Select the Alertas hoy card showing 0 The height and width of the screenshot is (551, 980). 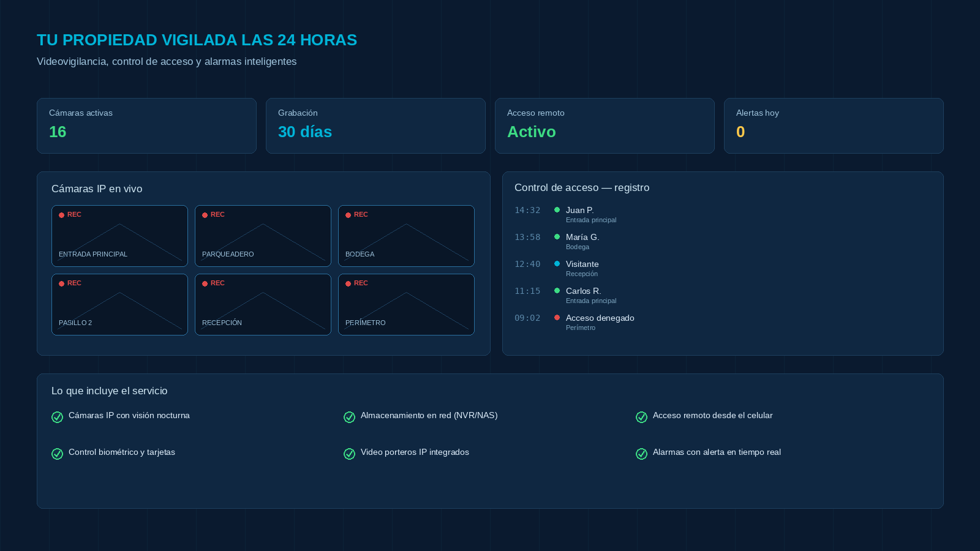[834, 126]
